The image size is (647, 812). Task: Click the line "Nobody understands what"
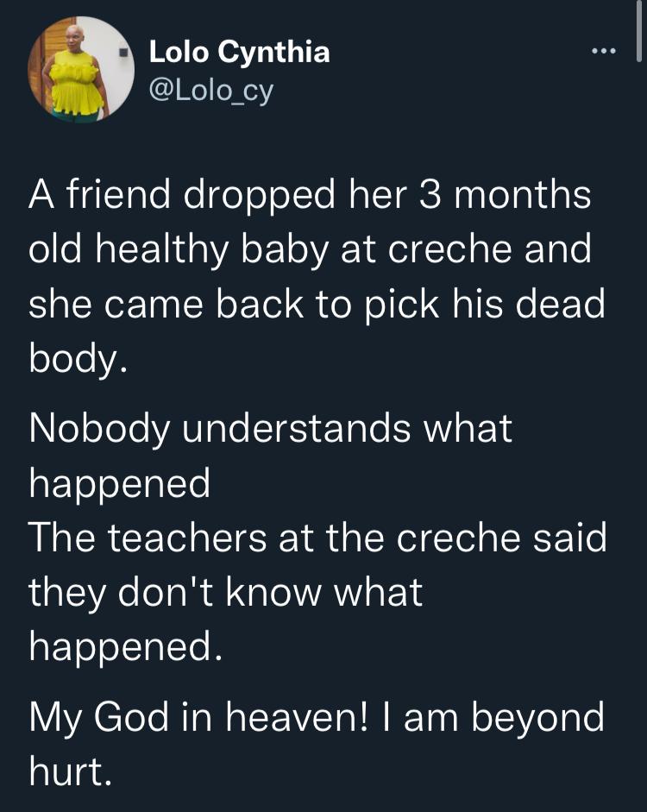point(270,429)
